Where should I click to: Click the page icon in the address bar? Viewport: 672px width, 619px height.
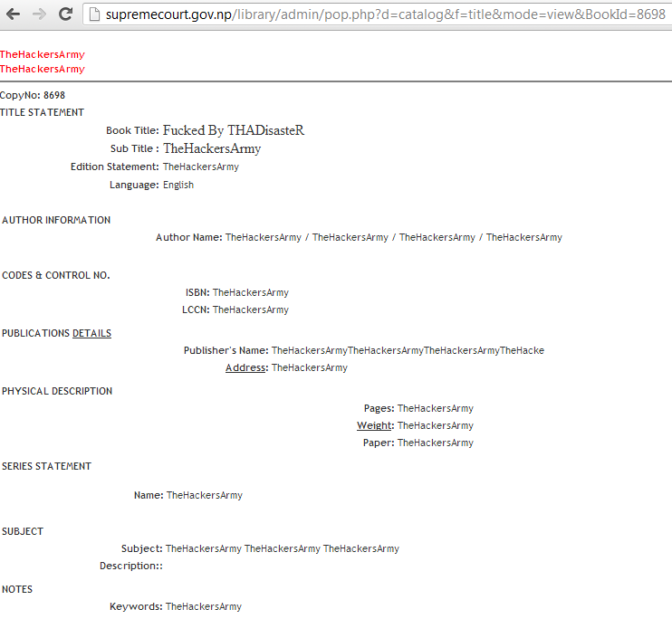coord(94,14)
